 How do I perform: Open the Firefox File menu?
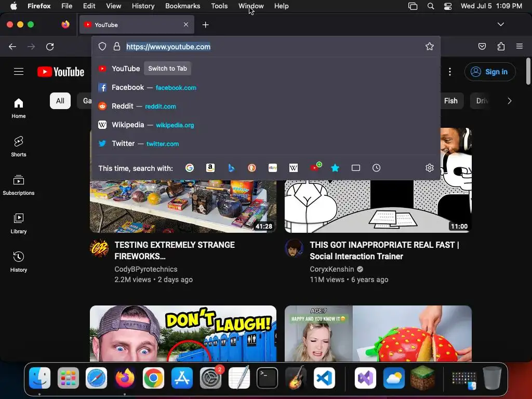[x=66, y=6]
